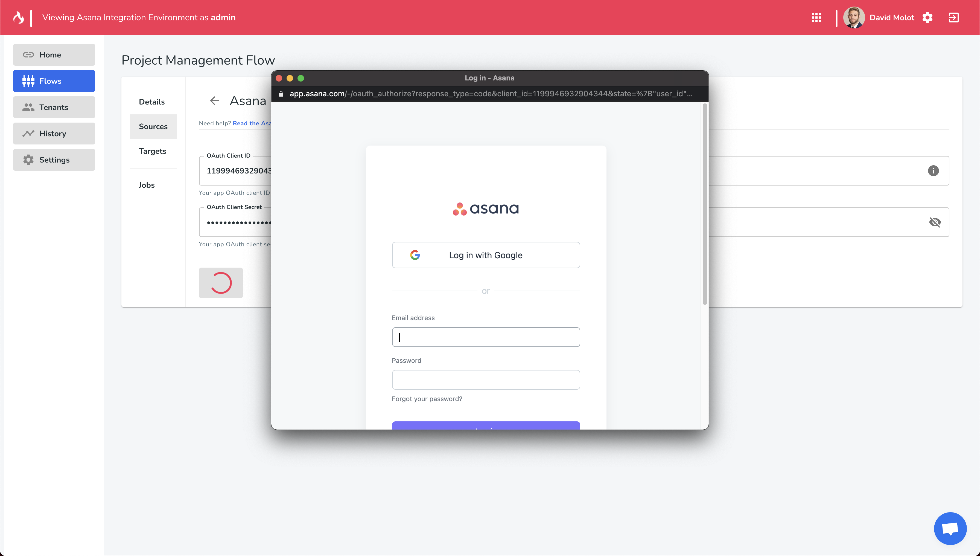Click the Settings gear in sidebar
This screenshot has height=556, width=980.
click(x=28, y=160)
